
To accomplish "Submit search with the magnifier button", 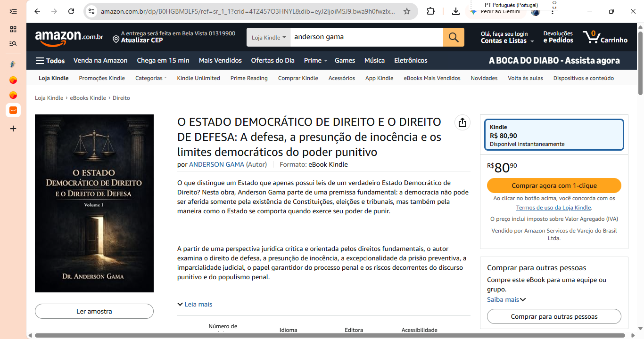I will [x=454, y=37].
